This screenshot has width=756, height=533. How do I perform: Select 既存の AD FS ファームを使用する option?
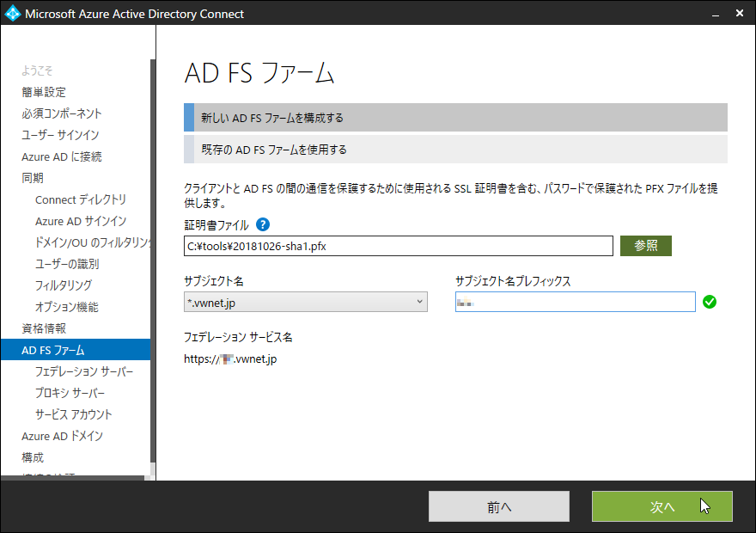coord(455,150)
